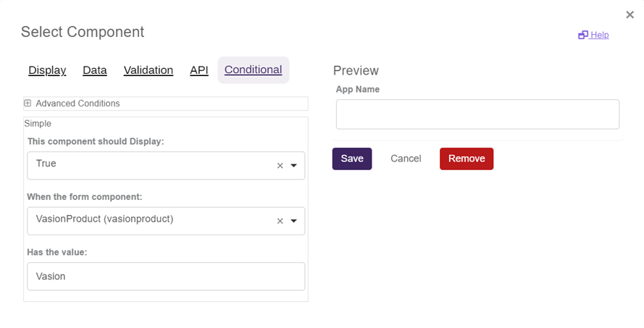
Task: Open the form component dropdown arrow
Action: [293, 221]
